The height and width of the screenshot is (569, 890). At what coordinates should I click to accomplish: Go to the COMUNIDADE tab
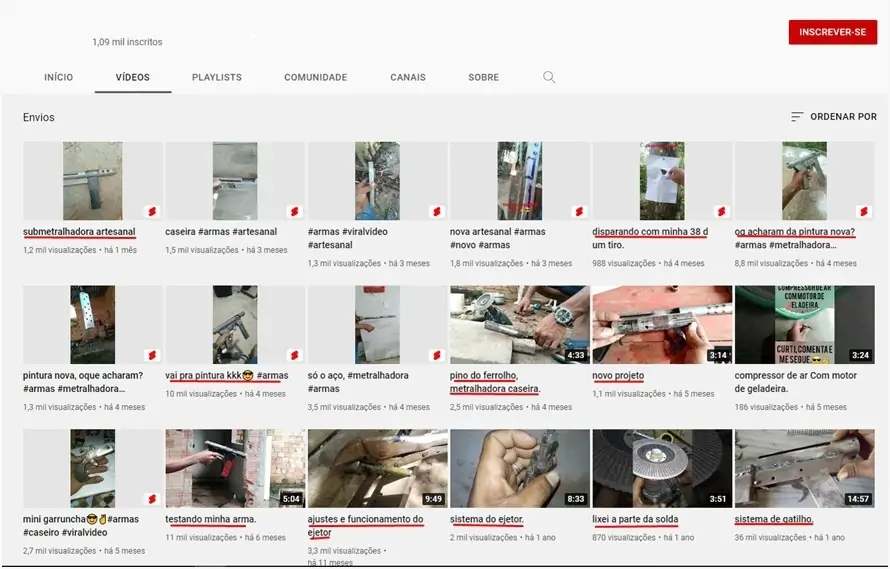click(316, 77)
